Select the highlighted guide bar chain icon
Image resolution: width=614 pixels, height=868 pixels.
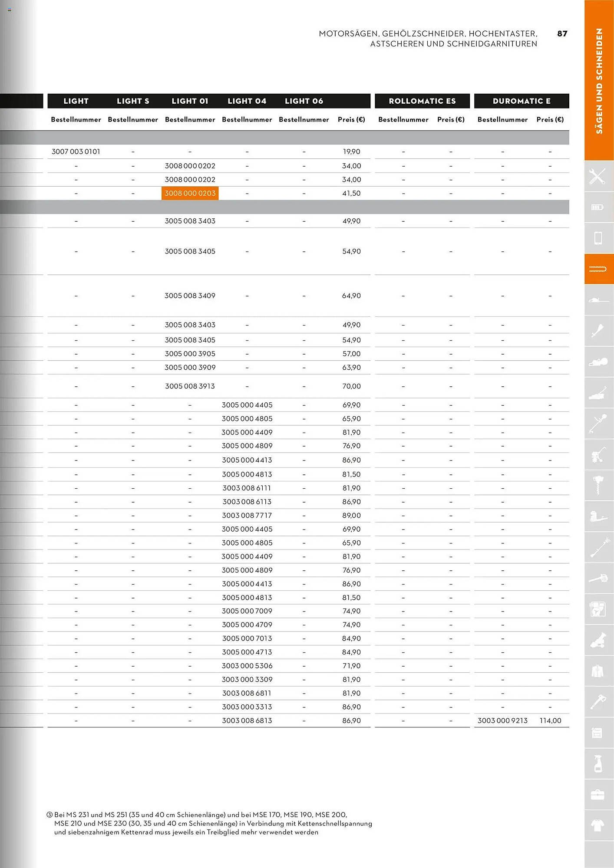point(599,269)
